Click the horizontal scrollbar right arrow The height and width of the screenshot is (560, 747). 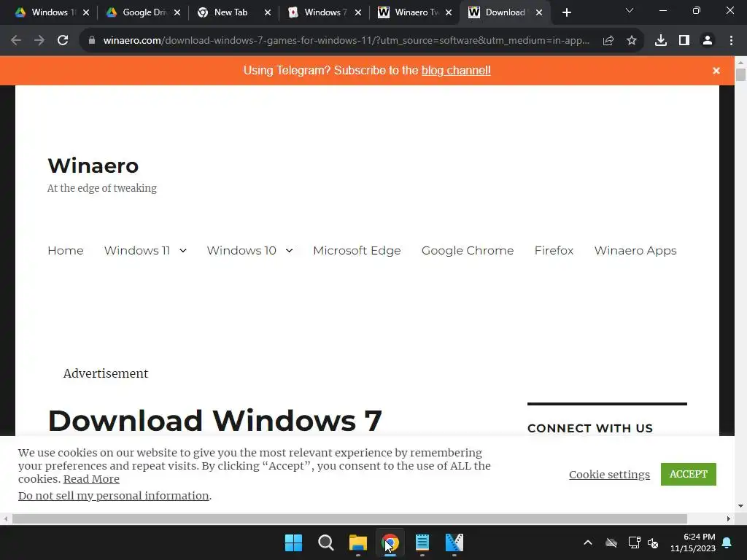[729, 518]
